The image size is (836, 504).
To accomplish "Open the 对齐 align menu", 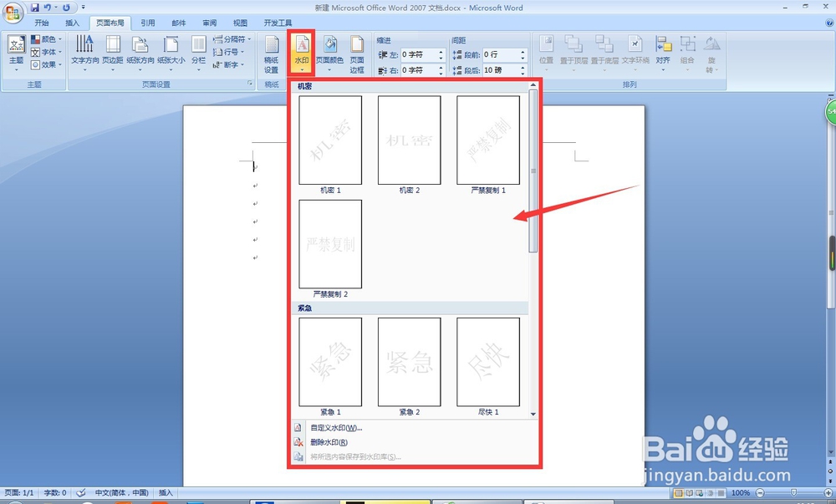I will click(663, 53).
